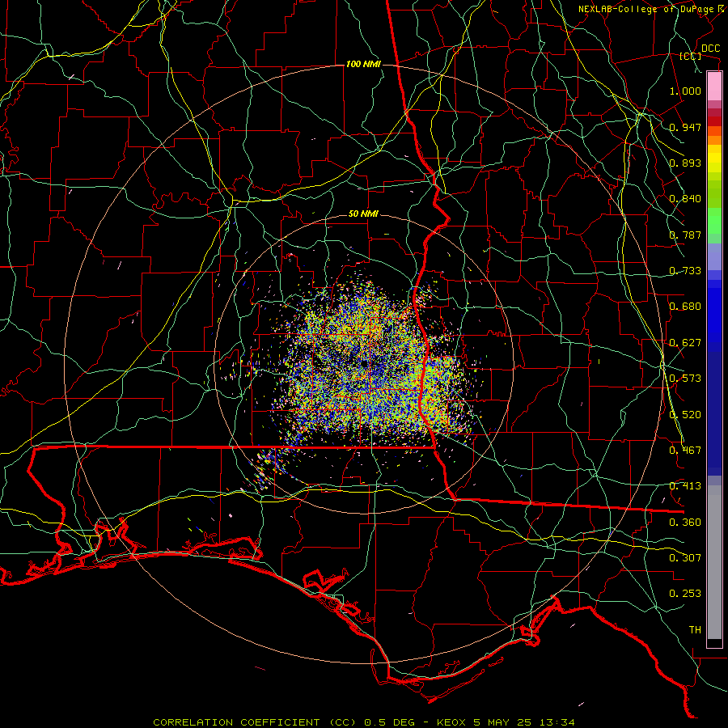Click the radar site center hole
This screenshot has width=728, height=728.
[x=364, y=363]
